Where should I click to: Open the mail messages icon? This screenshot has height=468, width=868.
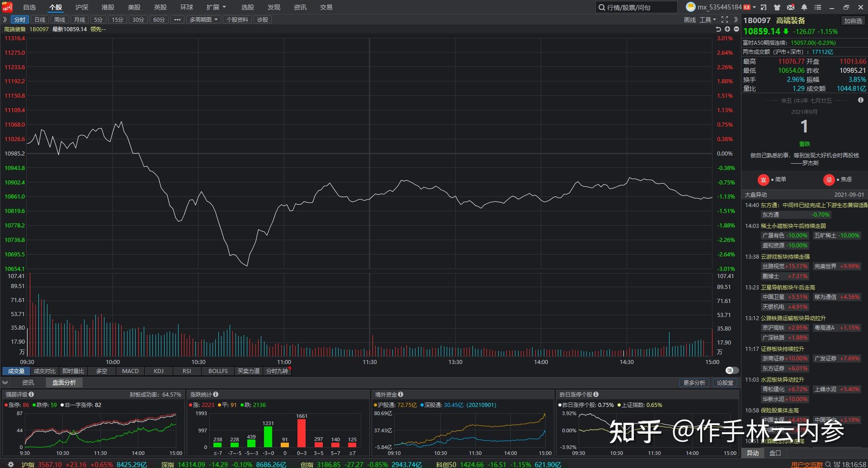[791, 7]
